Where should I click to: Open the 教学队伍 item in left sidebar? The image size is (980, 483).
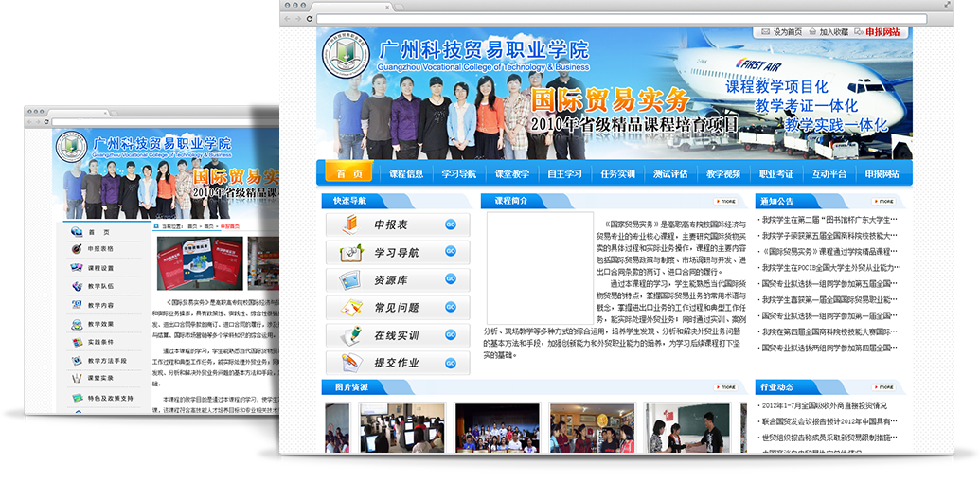coord(100,286)
